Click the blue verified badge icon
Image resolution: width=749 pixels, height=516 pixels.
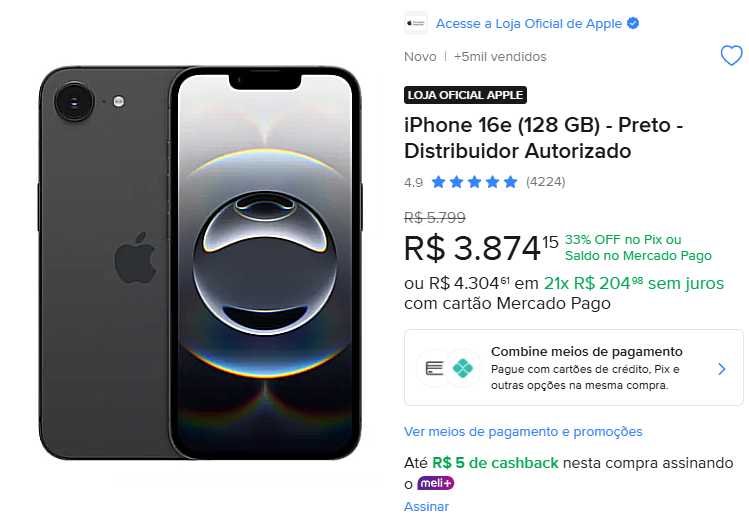pyautogui.click(x=633, y=23)
